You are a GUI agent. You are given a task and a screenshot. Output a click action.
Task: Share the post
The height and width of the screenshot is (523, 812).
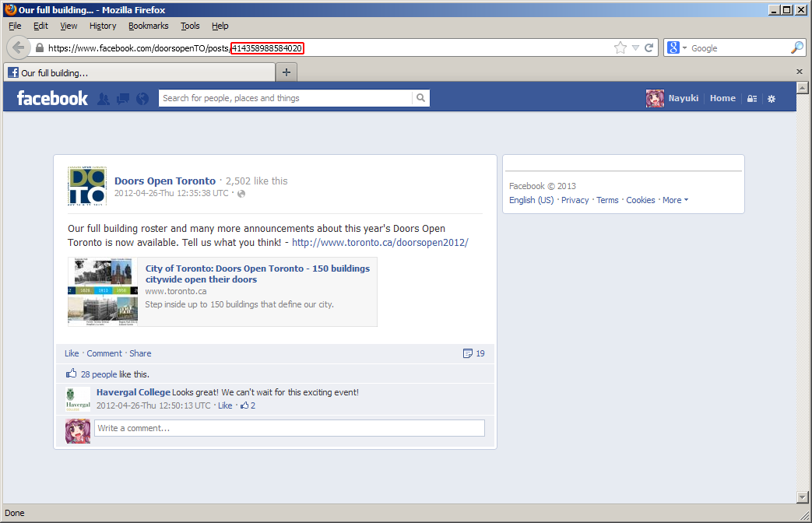pos(140,353)
